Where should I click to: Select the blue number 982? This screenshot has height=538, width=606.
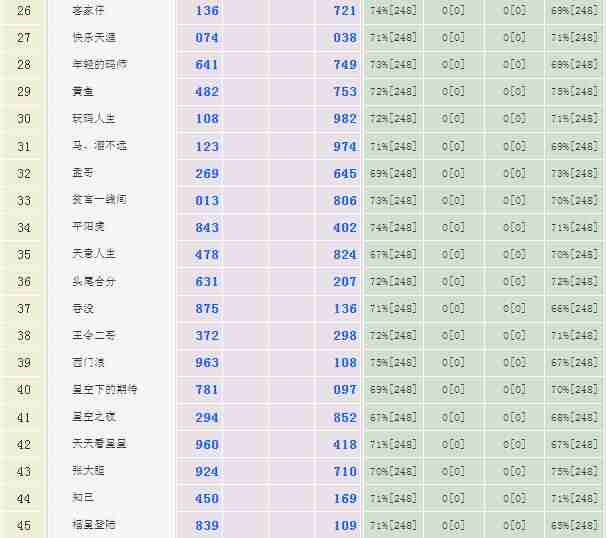pos(345,119)
